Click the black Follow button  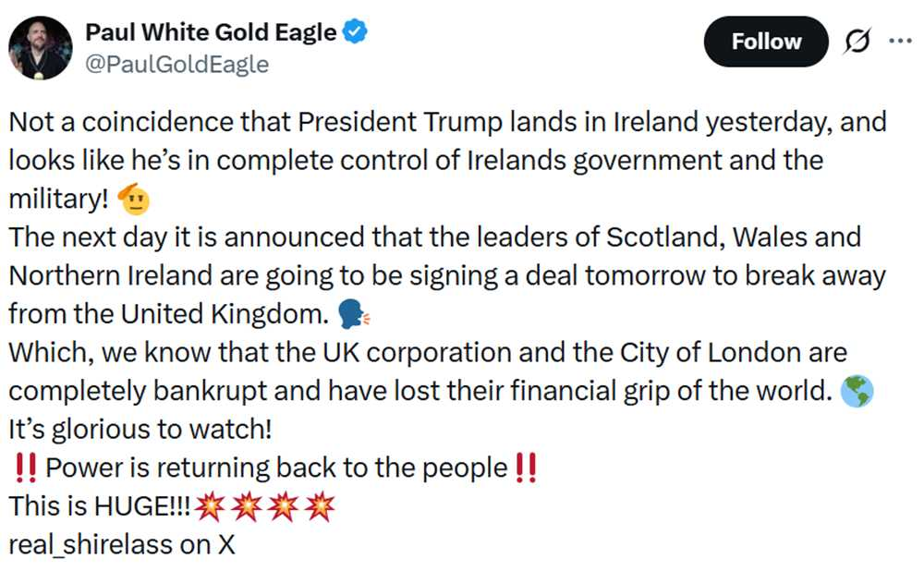[766, 42]
